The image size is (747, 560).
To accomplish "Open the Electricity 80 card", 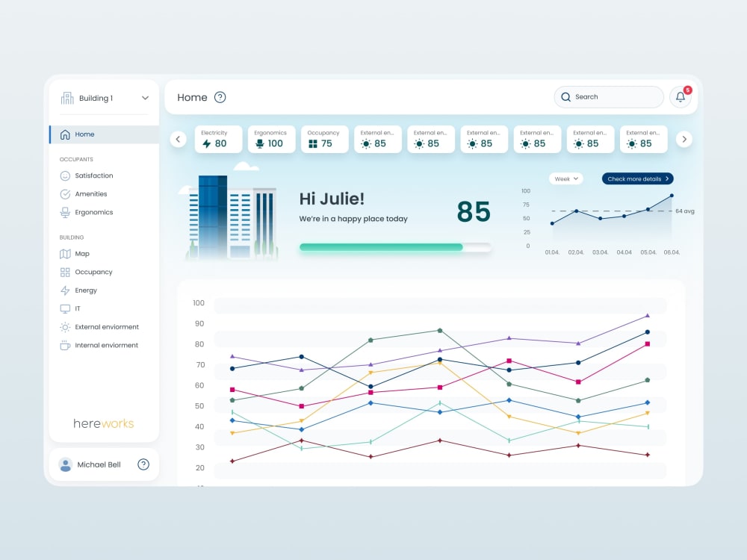I will pos(218,139).
